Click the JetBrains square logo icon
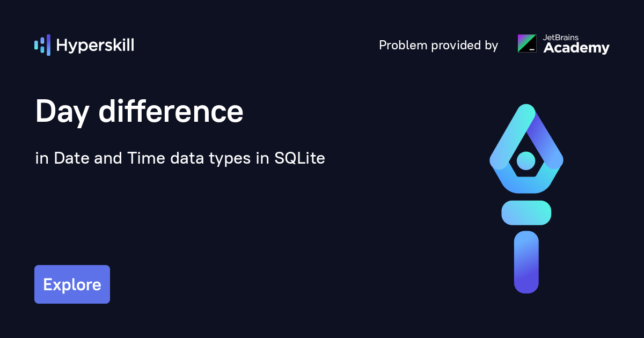 (x=527, y=43)
